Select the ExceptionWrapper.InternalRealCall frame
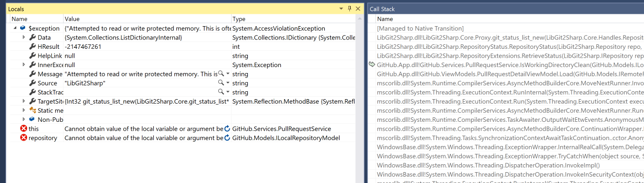 (x=510, y=147)
